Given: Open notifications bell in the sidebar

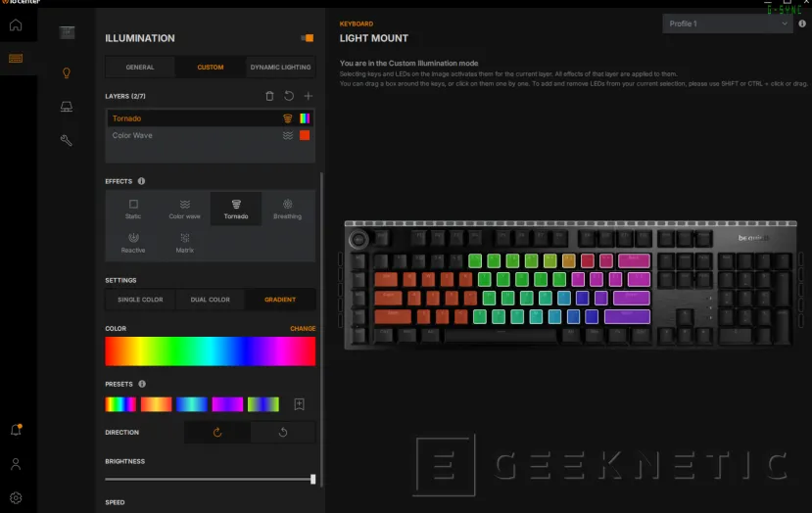Looking at the screenshot, I should pos(16,430).
